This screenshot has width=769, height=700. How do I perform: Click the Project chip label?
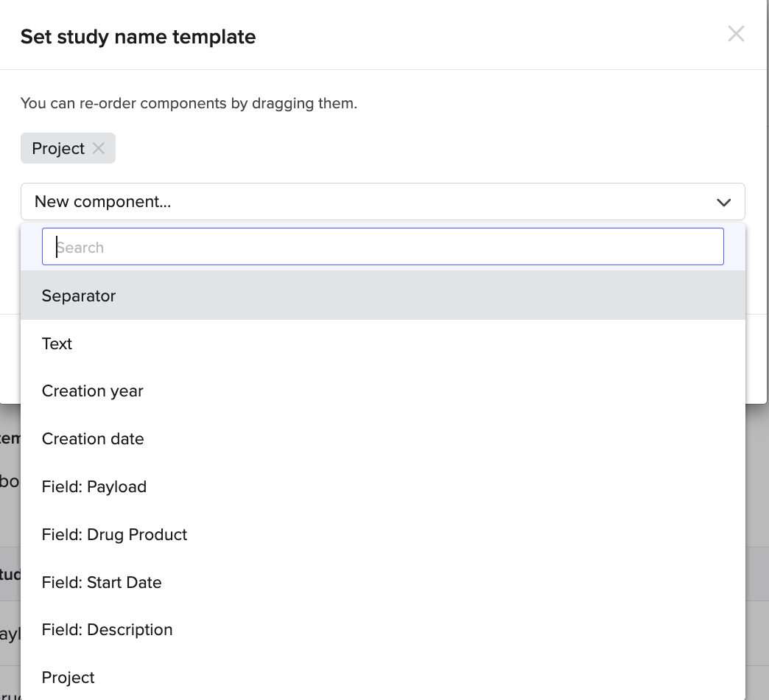(x=58, y=149)
